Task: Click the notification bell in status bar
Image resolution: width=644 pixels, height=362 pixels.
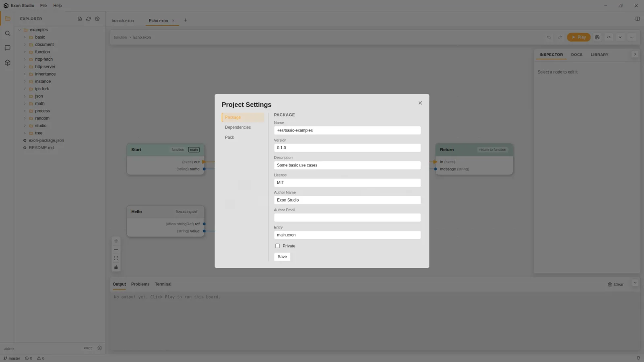Action: pyautogui.click(x=638, y=358)
